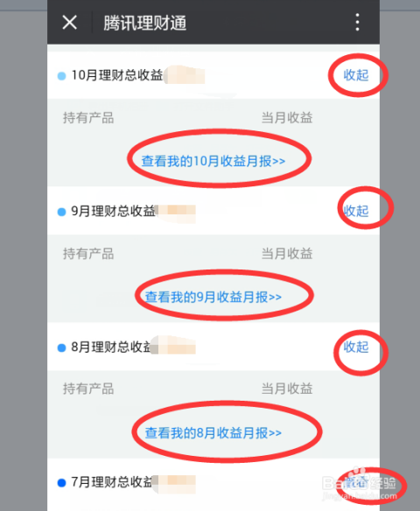Open 查看我的8月收益月报 link

pyautogui.click(x=213, y=433)
